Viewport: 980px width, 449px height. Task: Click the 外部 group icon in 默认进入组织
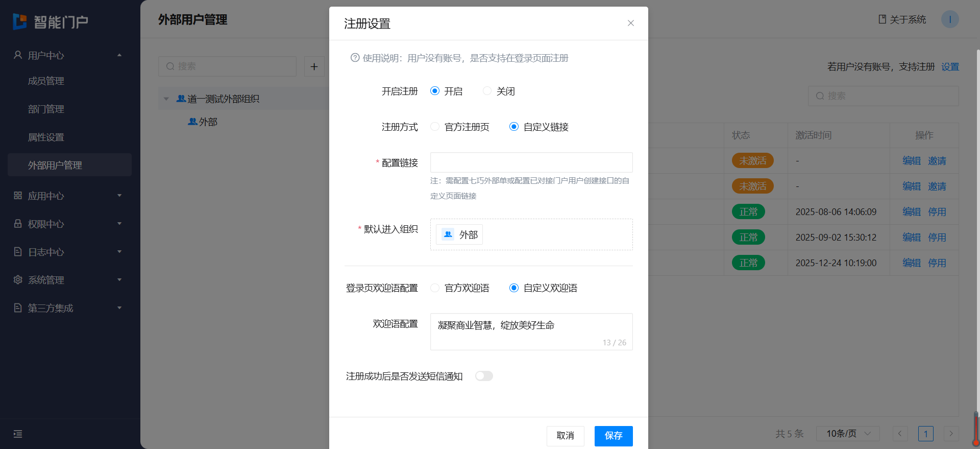click(448, 234)
